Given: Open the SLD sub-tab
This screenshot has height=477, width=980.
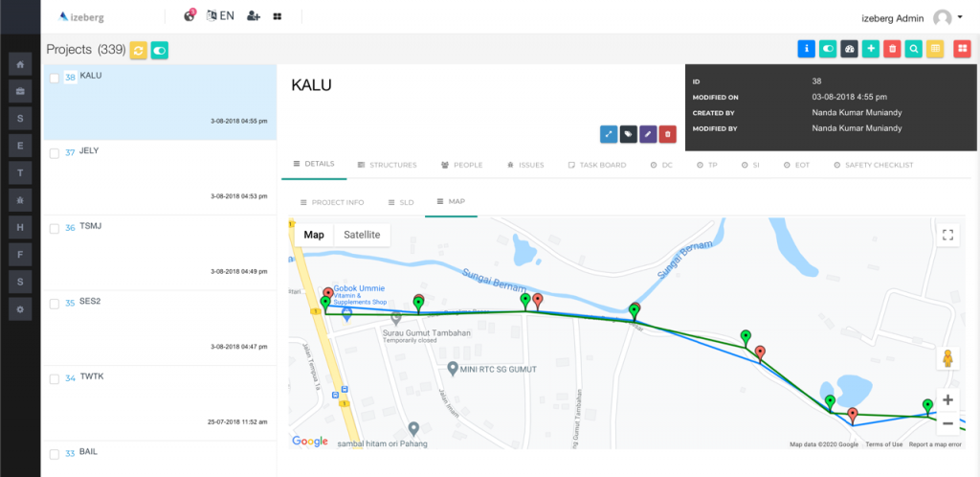Looking at the screenshot, I should coord(399,202).
